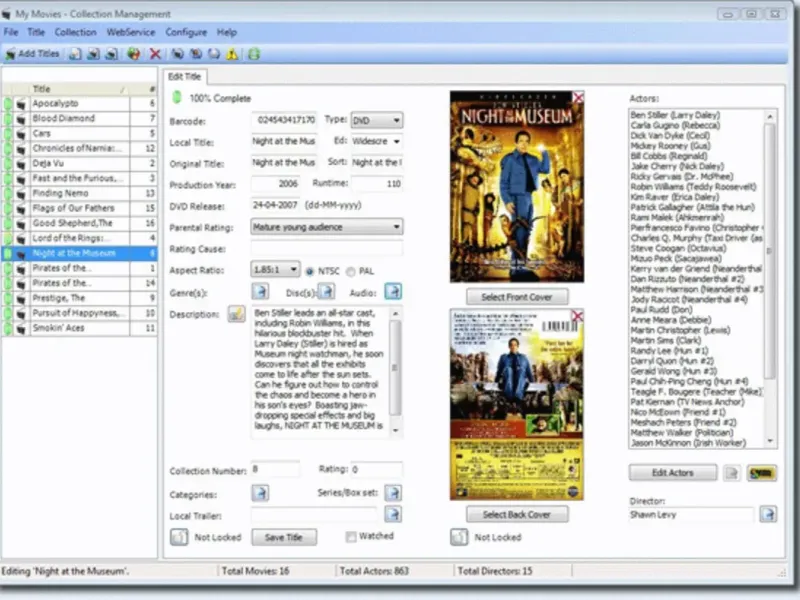The image size is (800, 600).
Task: Open the Type DVD dropdown
Action: click(x=377, y=120)
